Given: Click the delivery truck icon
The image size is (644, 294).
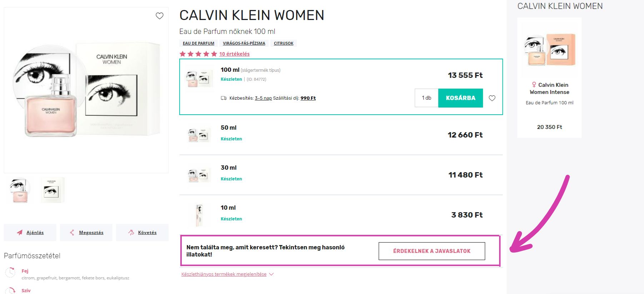Looking at the screenshot, I should click(224, 98).
